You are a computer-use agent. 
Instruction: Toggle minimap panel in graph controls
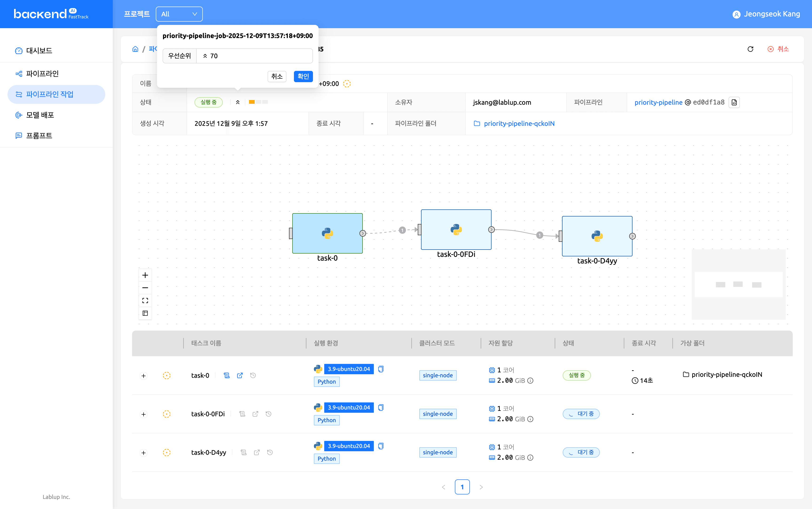145,313
